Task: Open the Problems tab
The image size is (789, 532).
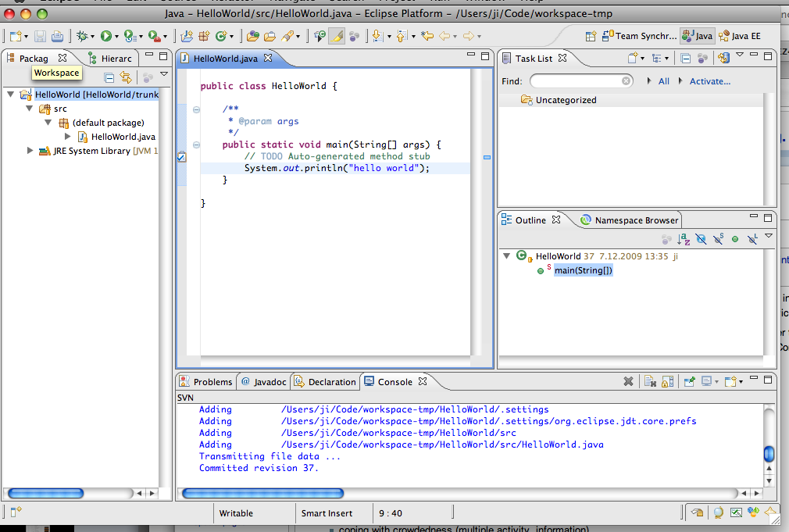Action: 206,381
